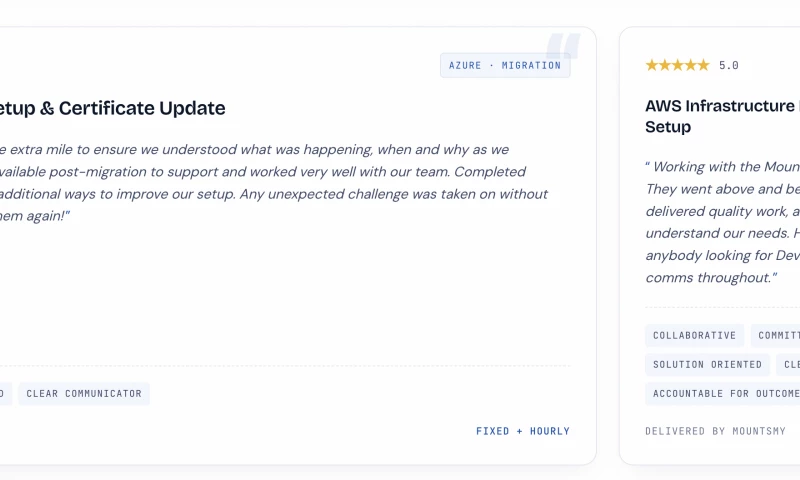Click the gold five-star rating
This screenshot has height=480, width=800.
677,65
